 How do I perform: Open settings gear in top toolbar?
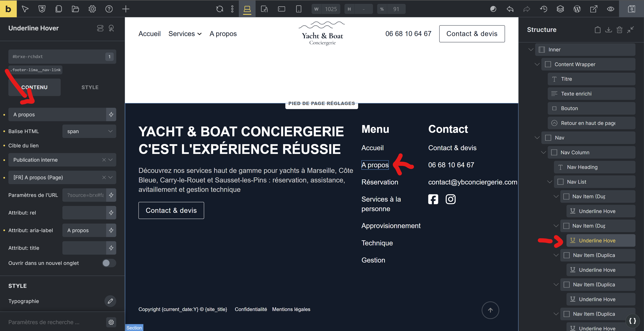tap(92, 9)
